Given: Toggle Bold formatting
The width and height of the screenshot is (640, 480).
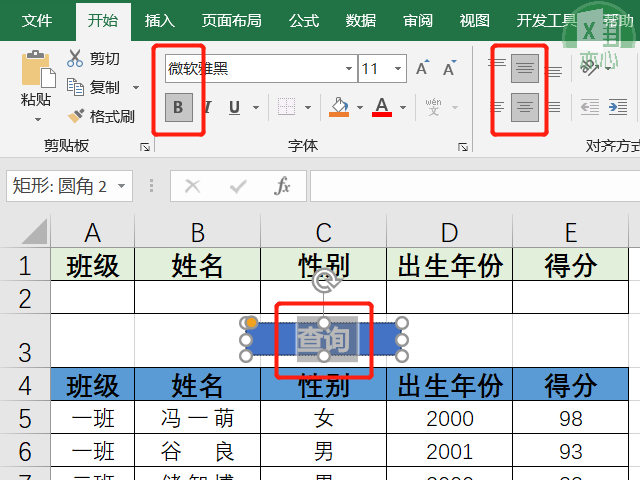Looking at the screenshot, I should 178,107.
